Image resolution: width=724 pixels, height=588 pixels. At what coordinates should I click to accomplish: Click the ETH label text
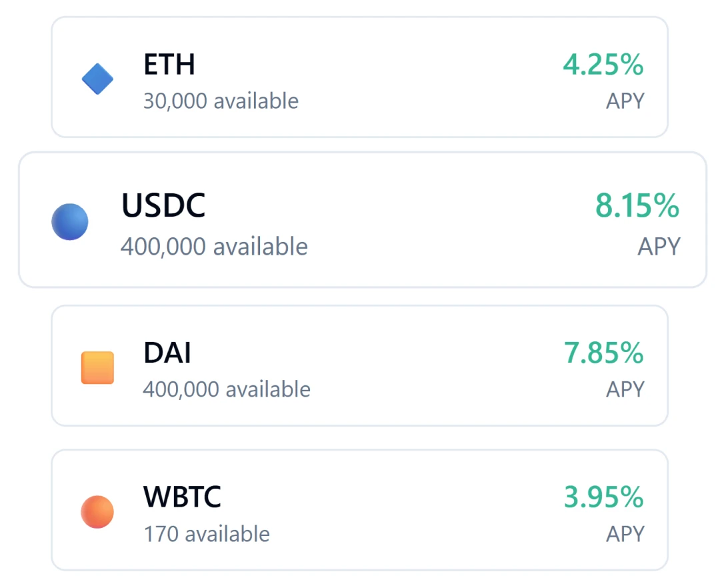169,65
